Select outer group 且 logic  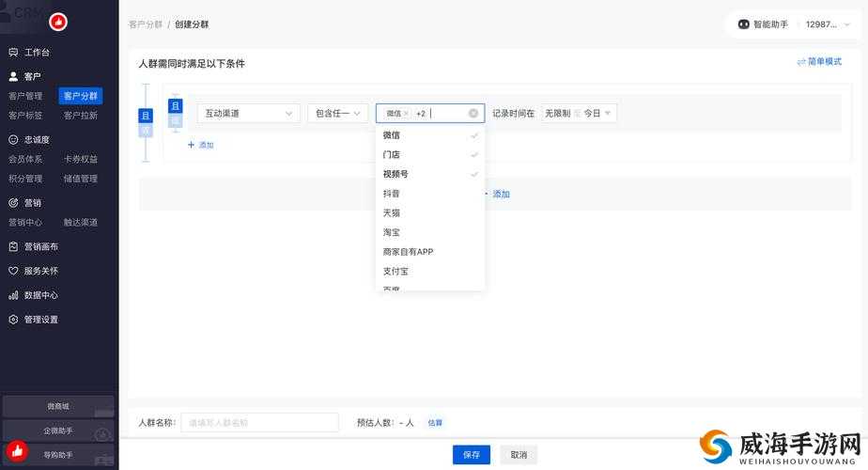pyautogui.click(x=145, y=116)
